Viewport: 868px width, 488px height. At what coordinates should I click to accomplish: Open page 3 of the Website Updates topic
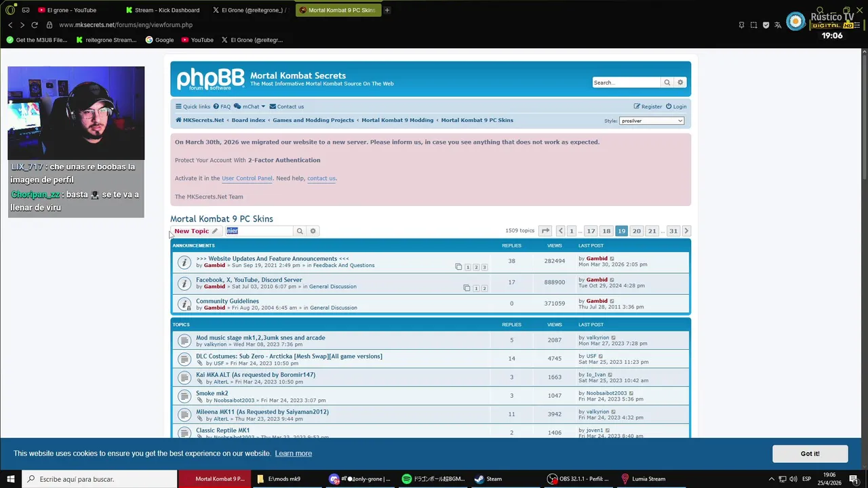click(484, 268)
